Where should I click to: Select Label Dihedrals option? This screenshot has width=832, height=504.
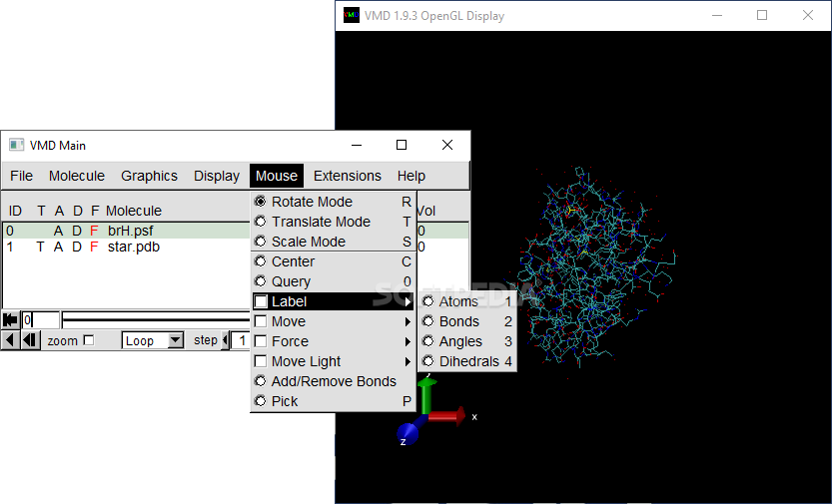pos(467,361)
